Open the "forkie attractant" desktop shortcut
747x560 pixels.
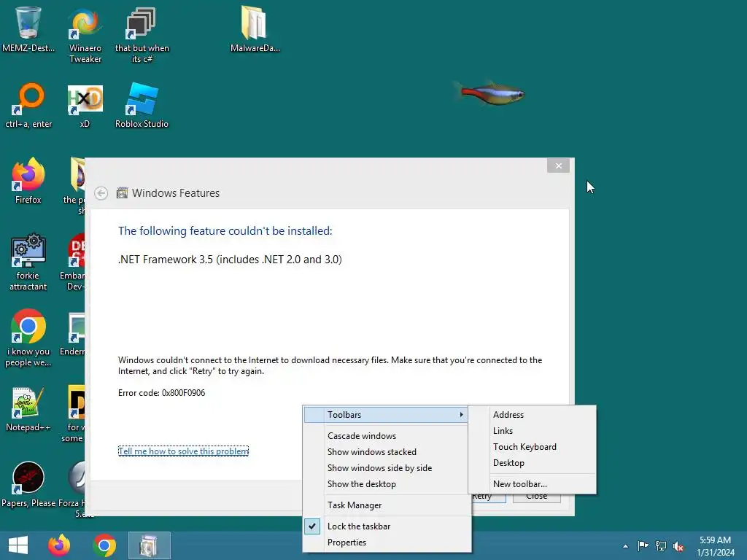pyautogui.click(x=28, y=262)
